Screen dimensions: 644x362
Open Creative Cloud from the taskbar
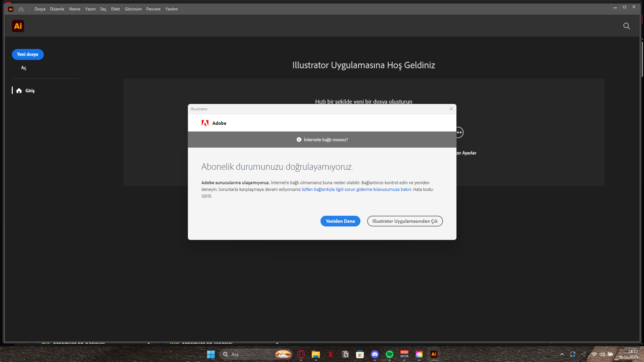pos(419,354)
